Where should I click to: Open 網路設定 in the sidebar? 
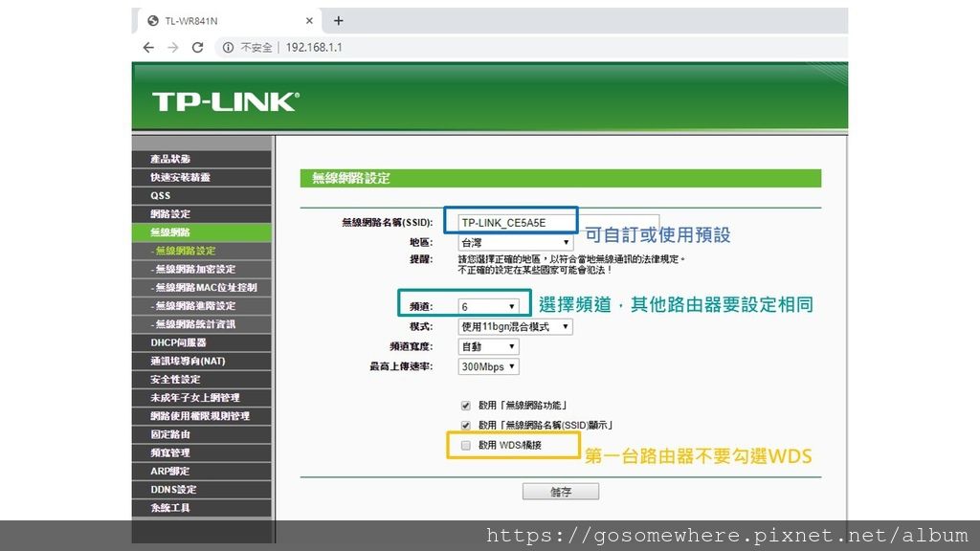click(202, 213)
